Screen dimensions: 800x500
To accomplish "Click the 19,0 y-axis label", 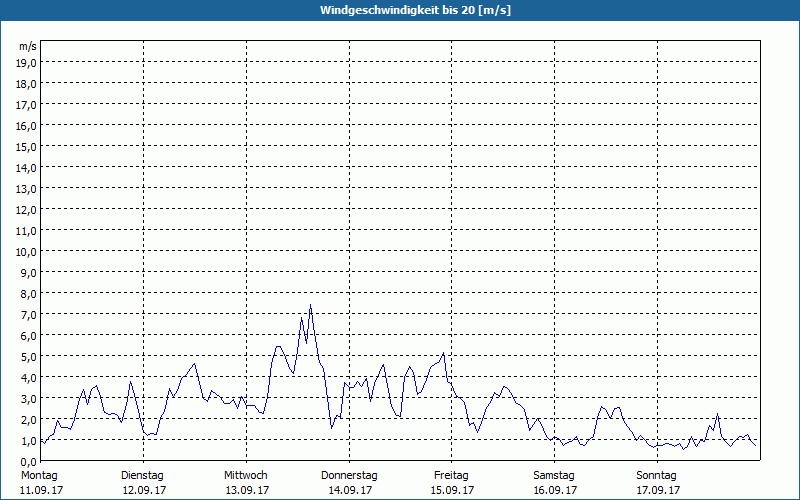I will (x=27, y=62).
